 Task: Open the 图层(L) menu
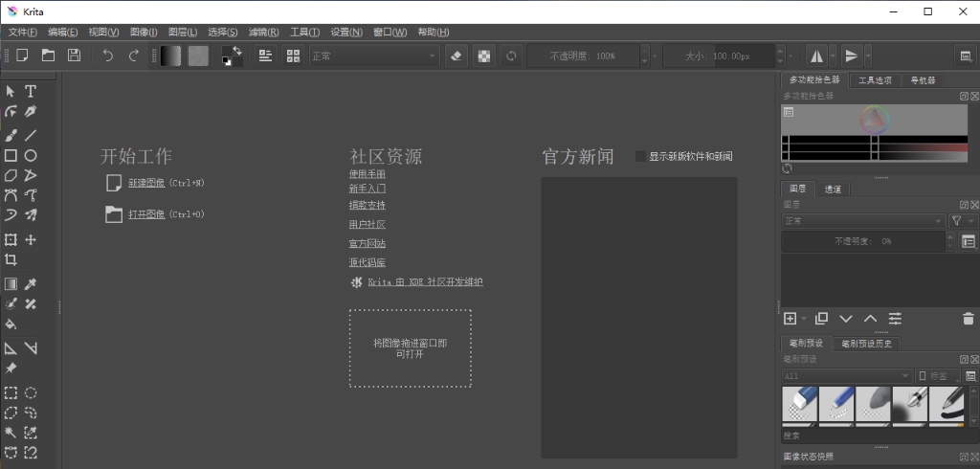(x=180, y=32)
